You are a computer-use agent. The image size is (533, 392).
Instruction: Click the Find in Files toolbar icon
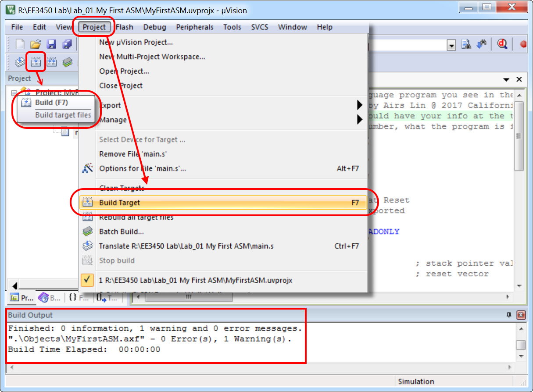(466, 44)
